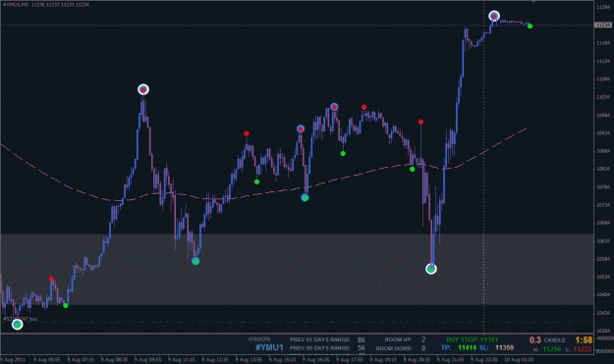Select the 9 Aug 16:35 time axis label
This screenshot has height=364, width=614.
click(316, 360)
